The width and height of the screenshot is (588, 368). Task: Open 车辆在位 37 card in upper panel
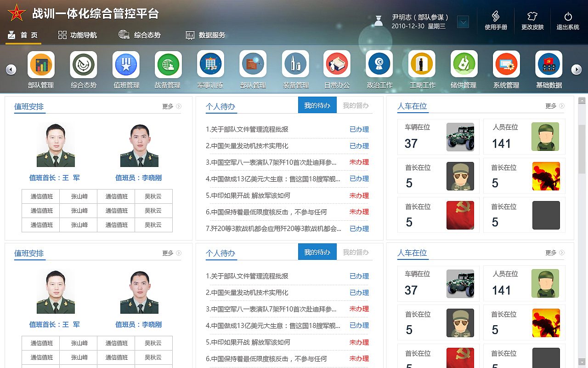pos(438,137)
